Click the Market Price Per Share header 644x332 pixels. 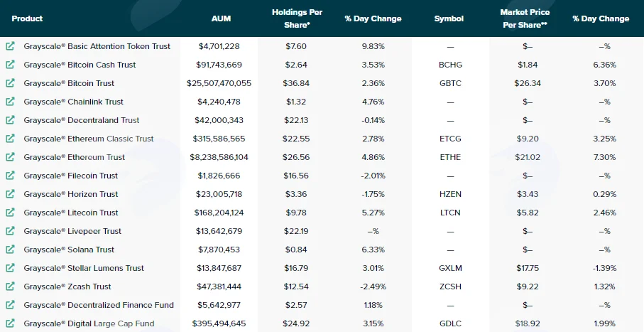525,18
